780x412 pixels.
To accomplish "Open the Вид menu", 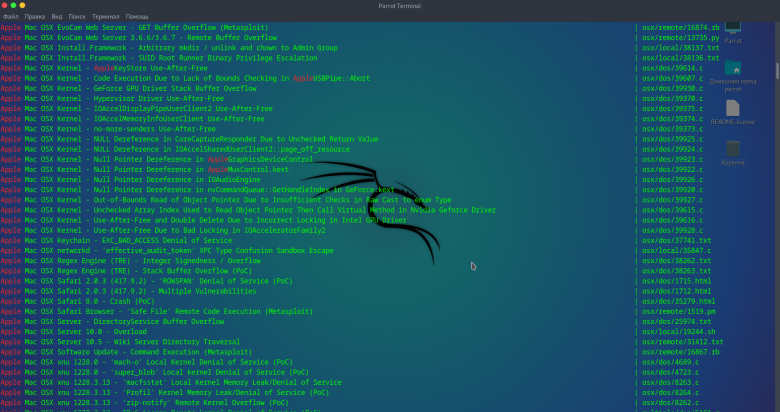I will (57, 16).
